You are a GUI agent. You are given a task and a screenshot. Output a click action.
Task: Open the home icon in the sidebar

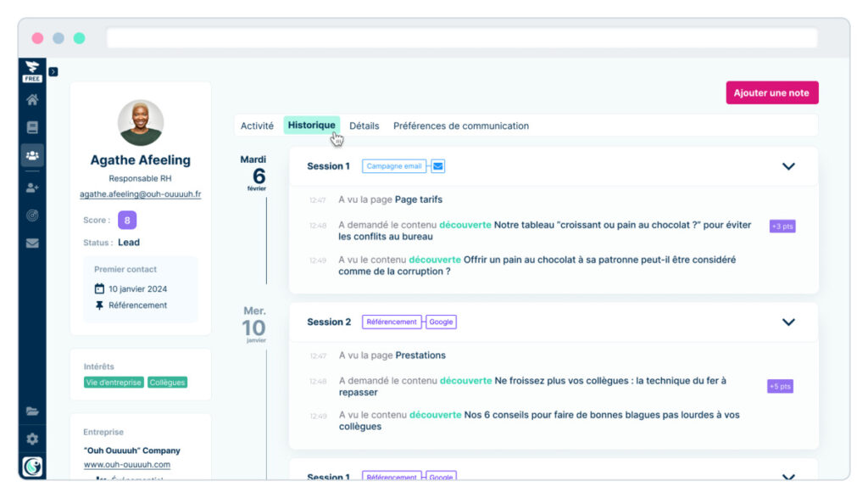(32, 100)
